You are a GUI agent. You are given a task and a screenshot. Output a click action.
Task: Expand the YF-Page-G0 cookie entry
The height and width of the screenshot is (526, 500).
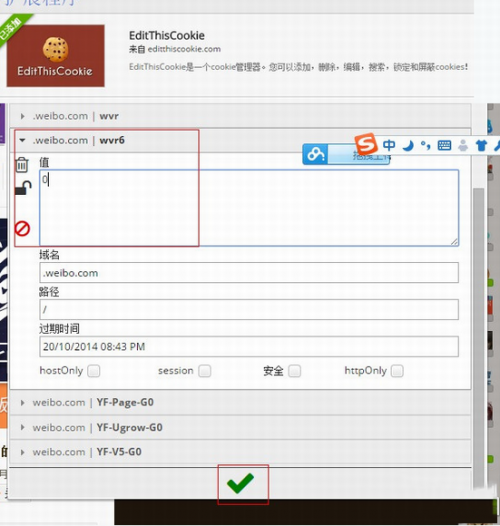tap(240, 402)
